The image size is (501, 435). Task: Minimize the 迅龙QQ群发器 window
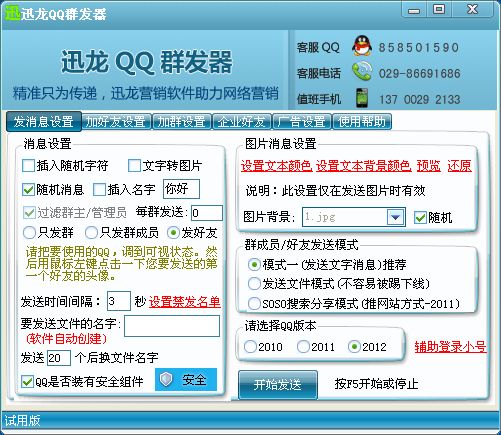(414, 10)
